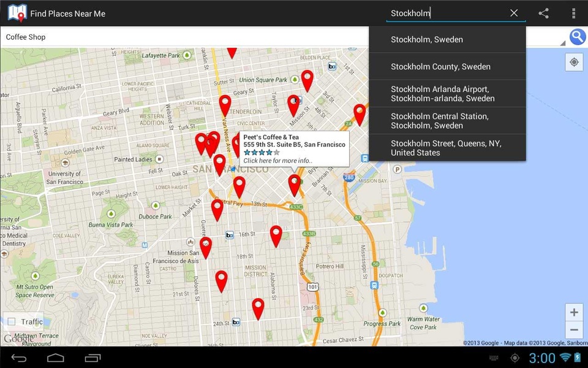The height and width of the screenshot is (368, 588).
Task: Tap the Lafayette Park tree icon
Action: 187,56
